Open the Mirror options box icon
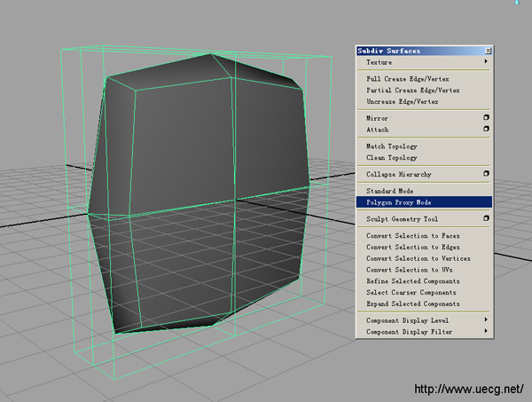532x402 pixels. pyautogui.click(x=486, y=117)
